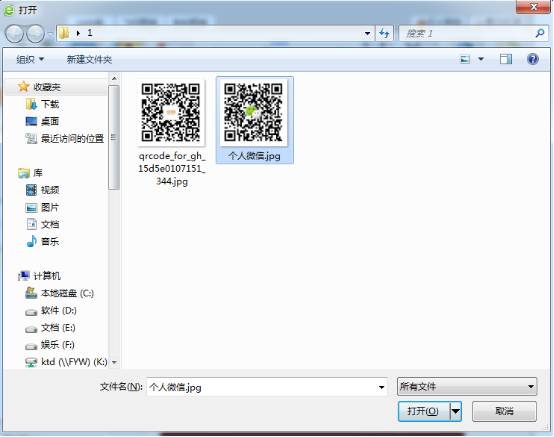Image resolution: width=554 pixels, height=437 pixels.
Task: Select 本地磁盘 (C:) in sidebar
Action: pos(60,293)
